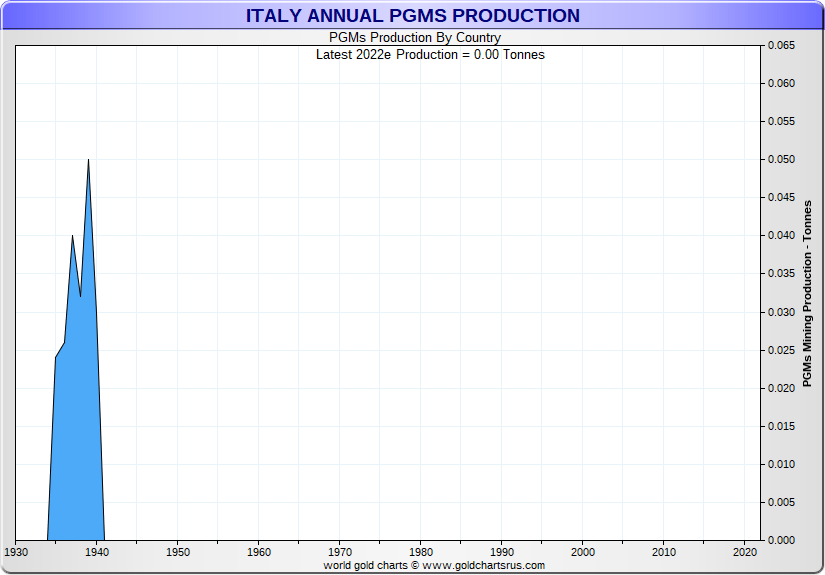Click the highest peak at 0.050 tonnes

pyautogui.click(x=88, y=161)
